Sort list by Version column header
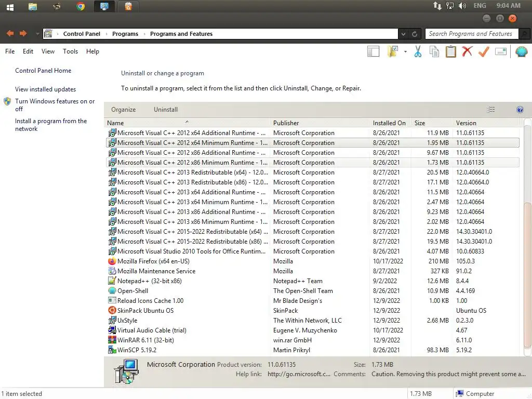This screenshot has width=532, height=399. point(486,123)
